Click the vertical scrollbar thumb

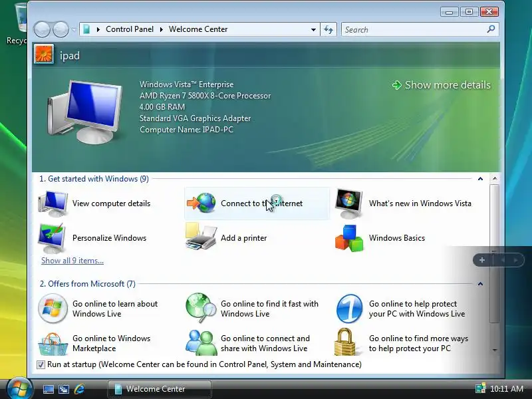point(495,253)
